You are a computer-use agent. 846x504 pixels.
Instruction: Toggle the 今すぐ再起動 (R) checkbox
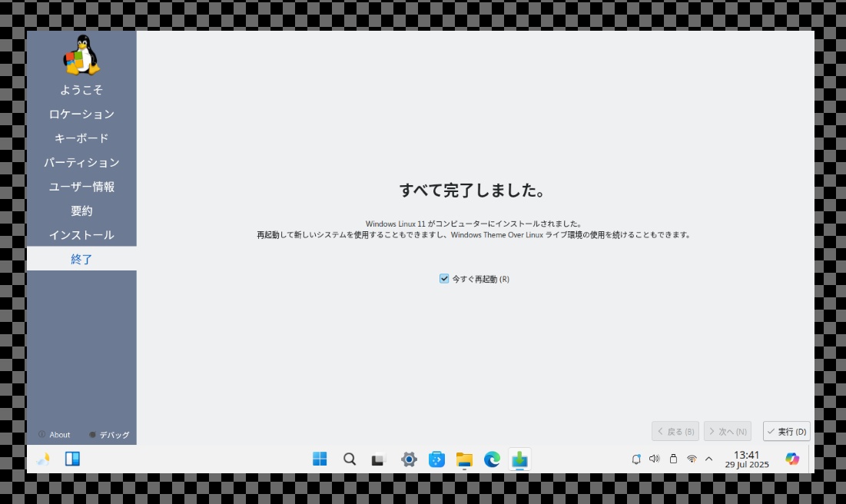[x=444, y=279]
